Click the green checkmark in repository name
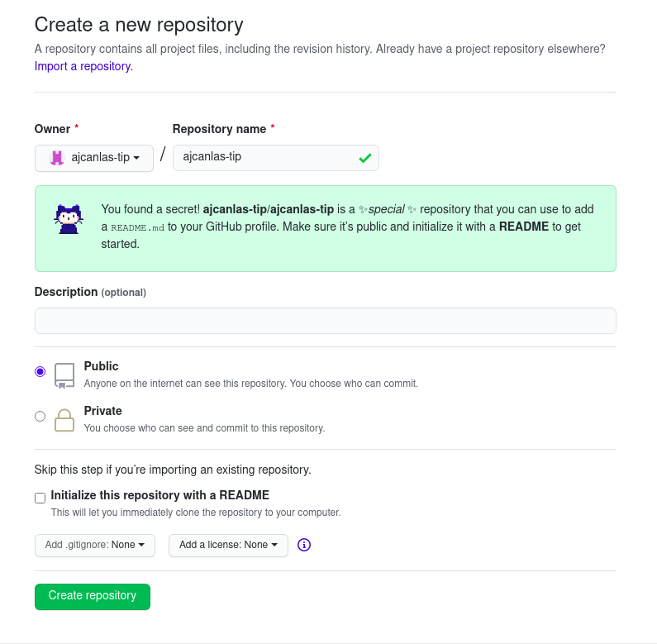Viewport: 657px width, 644px height. [365, 158]
